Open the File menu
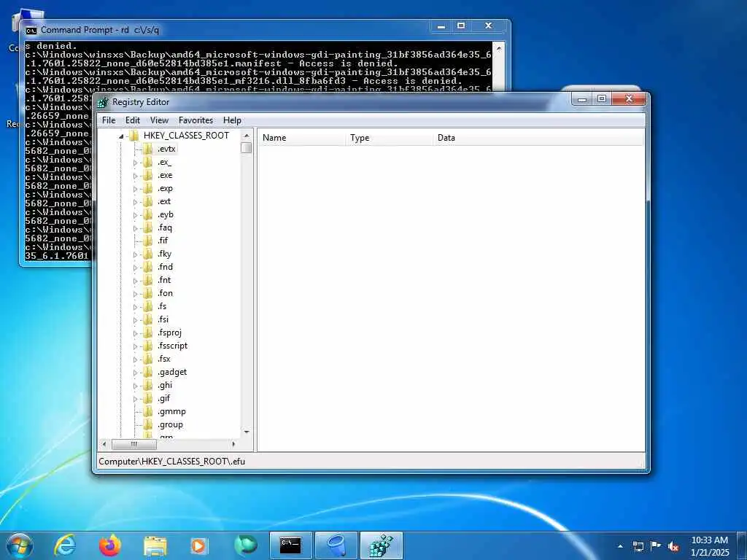 pos(109,120)
